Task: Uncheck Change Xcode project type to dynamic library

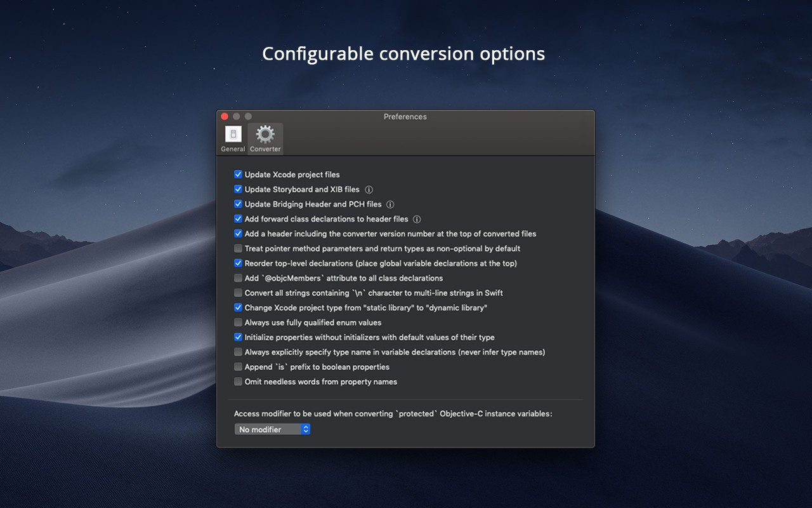Action: tap(238, 308)
